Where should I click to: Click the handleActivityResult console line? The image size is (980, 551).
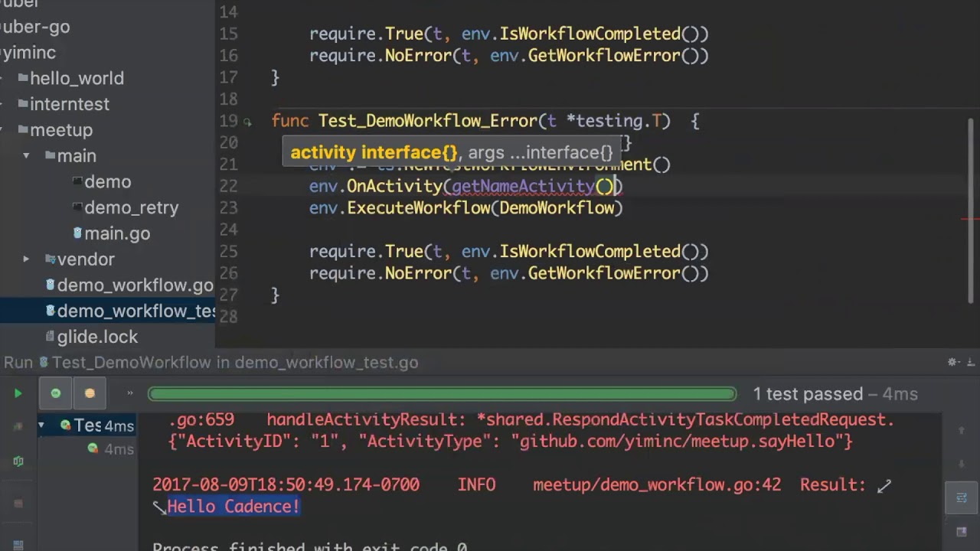pos(531,419)
